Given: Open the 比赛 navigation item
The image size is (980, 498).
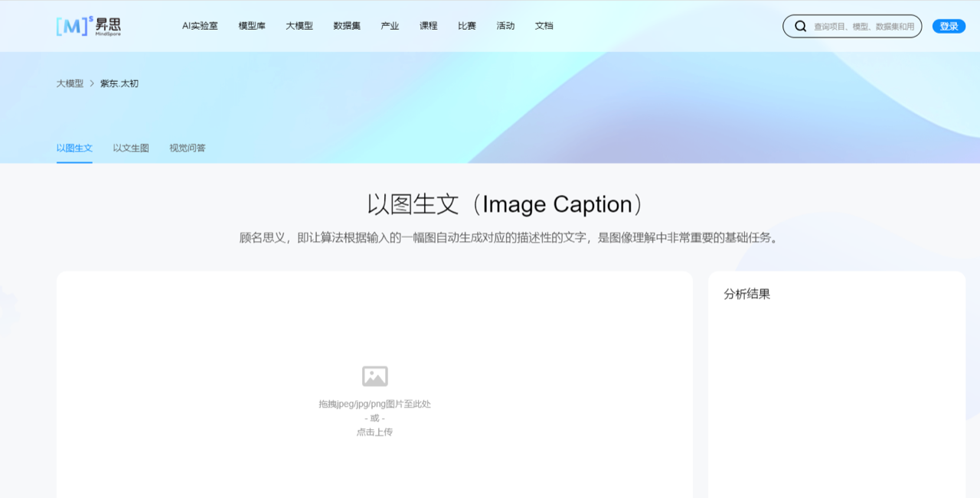Looking at the screenshot, I should (467, 26).
